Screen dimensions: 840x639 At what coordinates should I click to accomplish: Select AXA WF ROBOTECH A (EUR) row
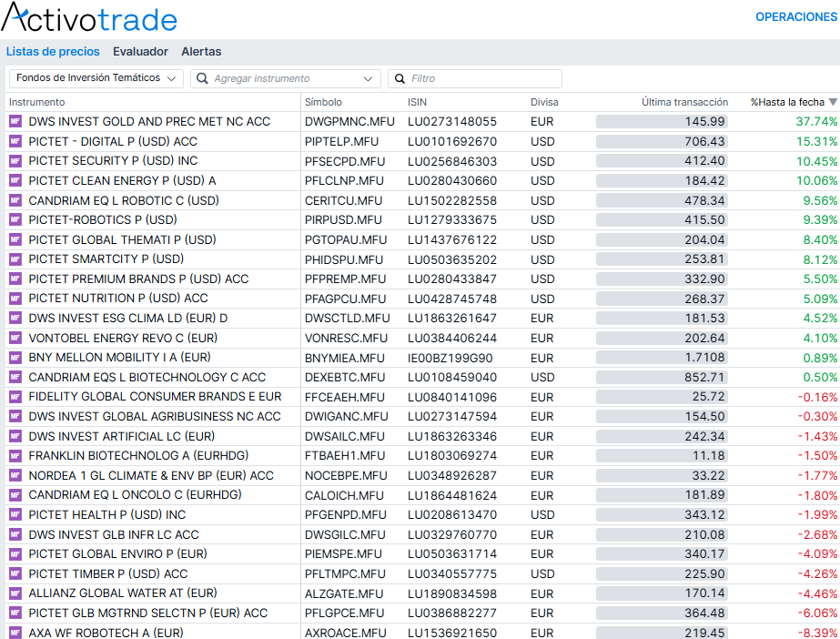click(422, 632)
